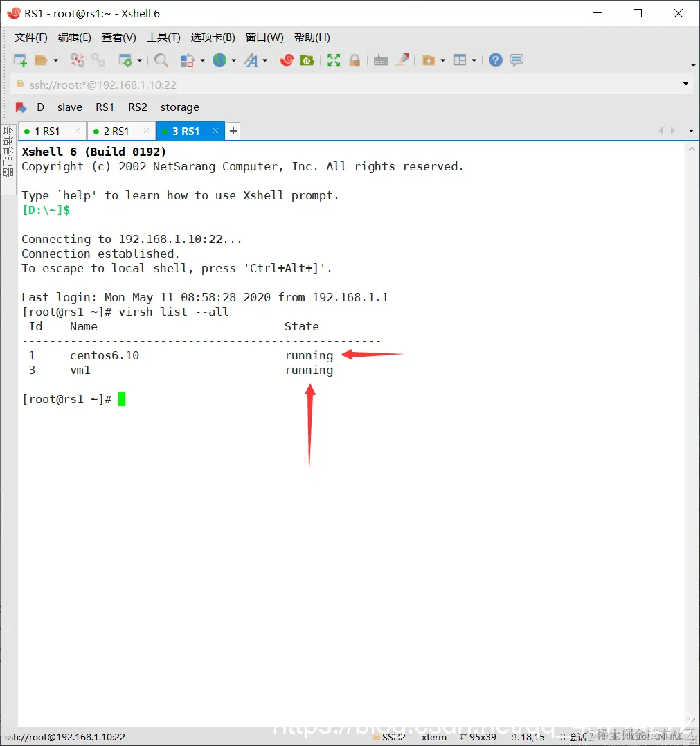
Task: Open the storage quick-link session
Action: click(180, 107)
